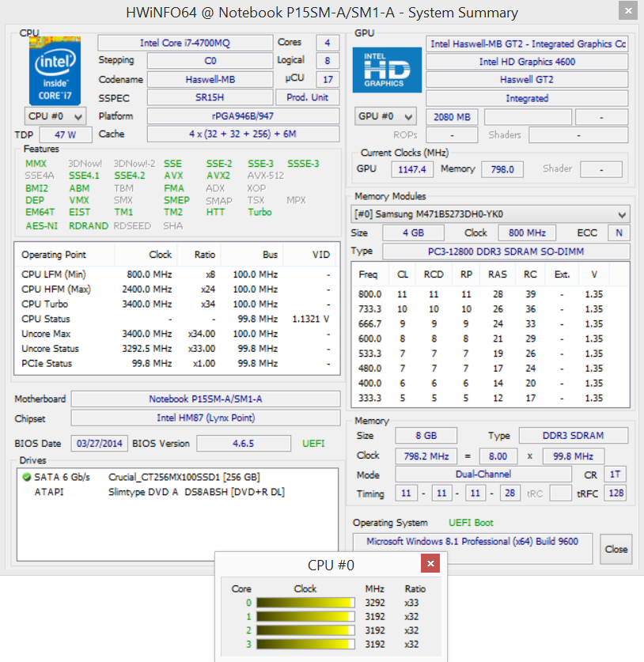Screen dimensions: 644x662
Task: Select the CPU HFM (Max) row
Action: click(176, 289)
